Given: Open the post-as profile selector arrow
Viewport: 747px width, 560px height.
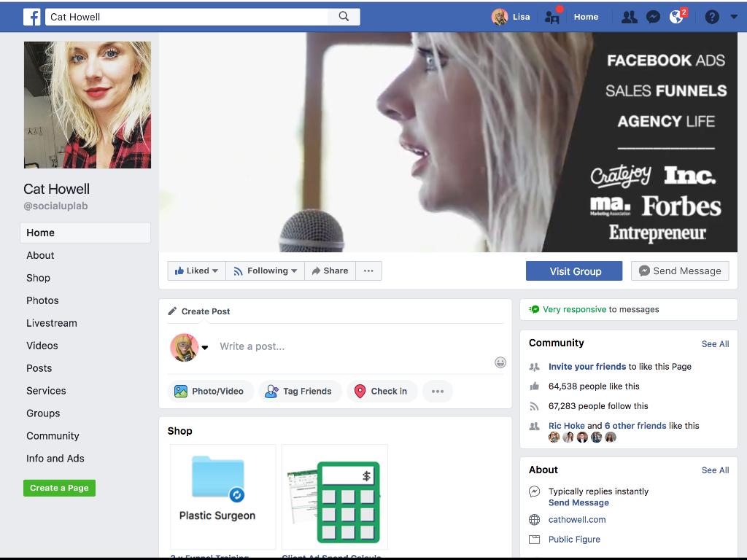Looking at the screenshot, I should click(205, 348).
